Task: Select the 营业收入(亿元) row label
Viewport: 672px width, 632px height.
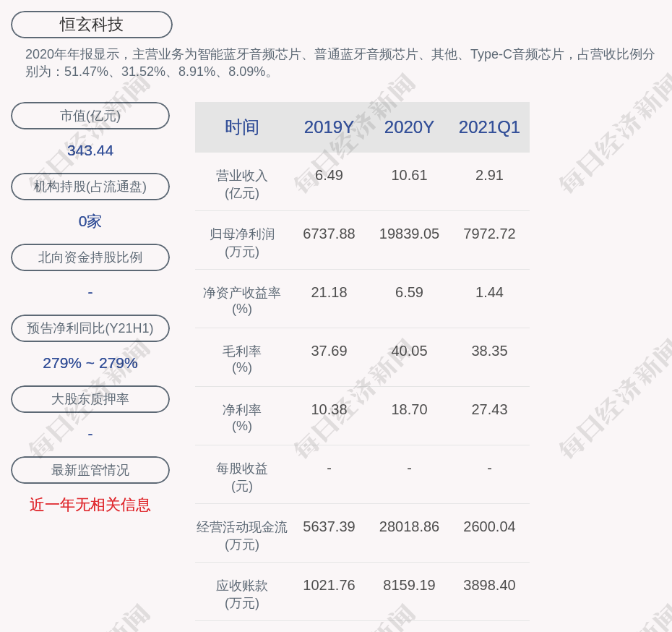Action: tap(242, 184)
